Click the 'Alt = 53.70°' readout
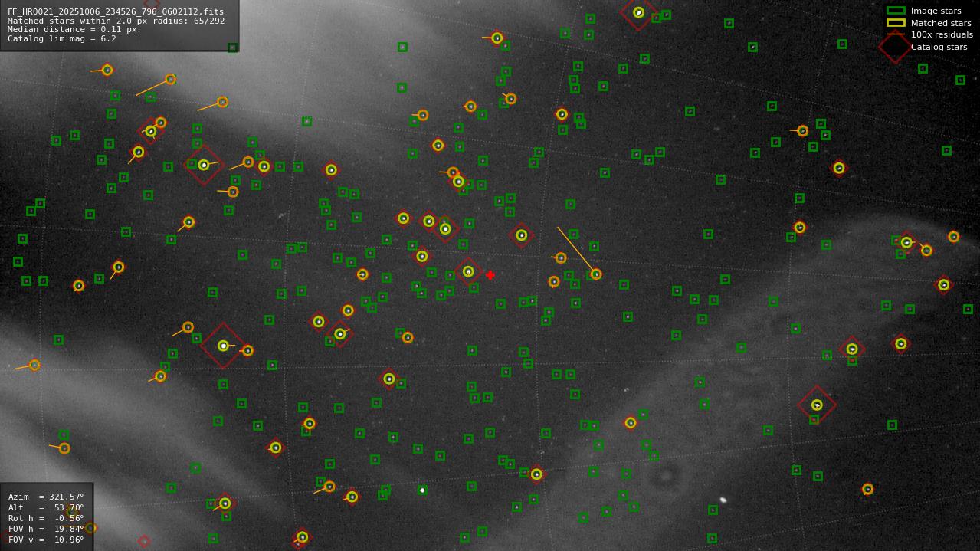The height and width of the screenshot is (551, 980). [46, 507]
